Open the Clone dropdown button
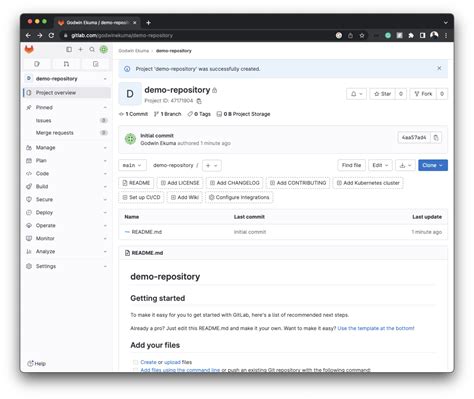Screen dimensions: 474x399 [x=433, y=165]
